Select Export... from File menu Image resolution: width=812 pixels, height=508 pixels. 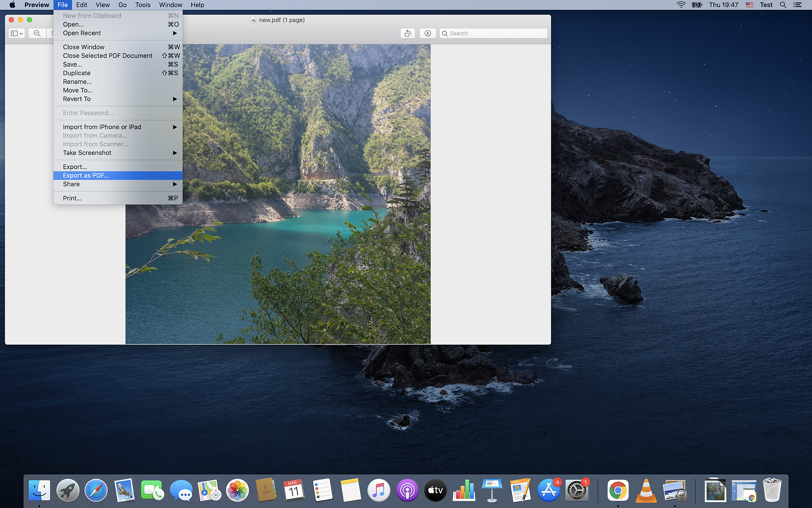[x=75, y=167]
